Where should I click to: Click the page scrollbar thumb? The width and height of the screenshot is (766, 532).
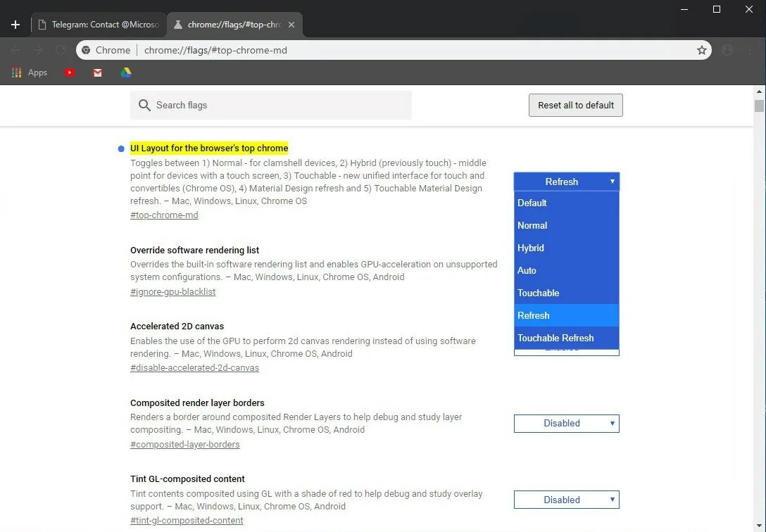tap(759, 106)
